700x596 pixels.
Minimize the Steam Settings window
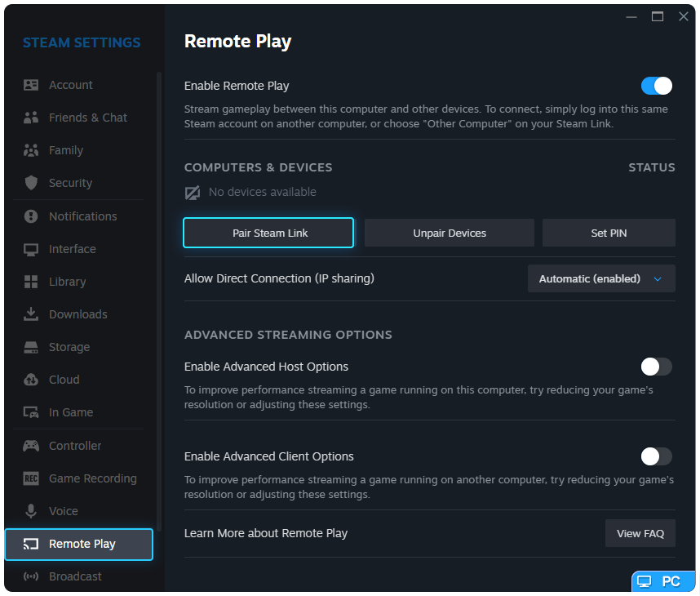point(631,17)
